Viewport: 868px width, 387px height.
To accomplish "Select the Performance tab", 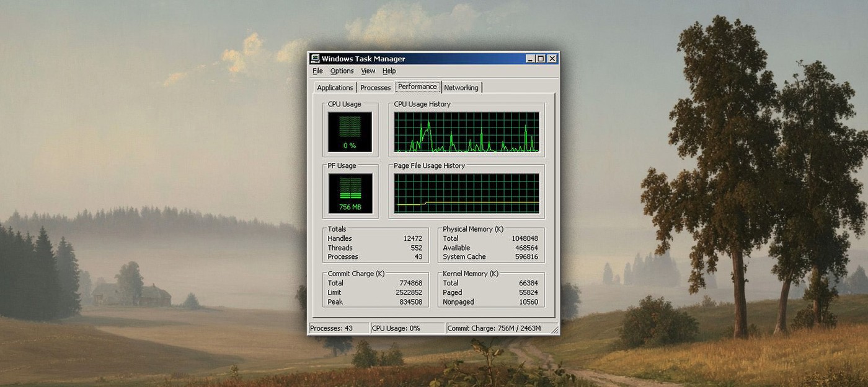I will pyautogui.click(x=417, y=87).
